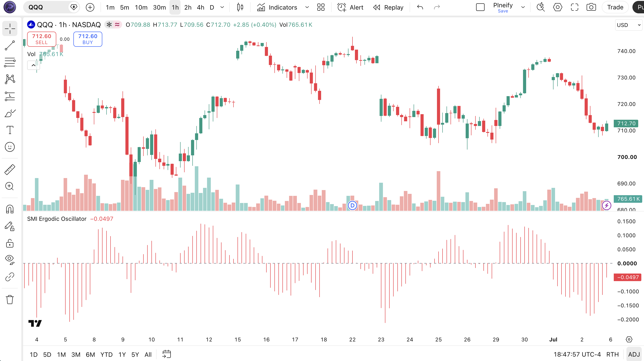Click the SMI Ergodic Oscillator legend
The width and height of the screenshot is (644, 361).
[57, 219]
